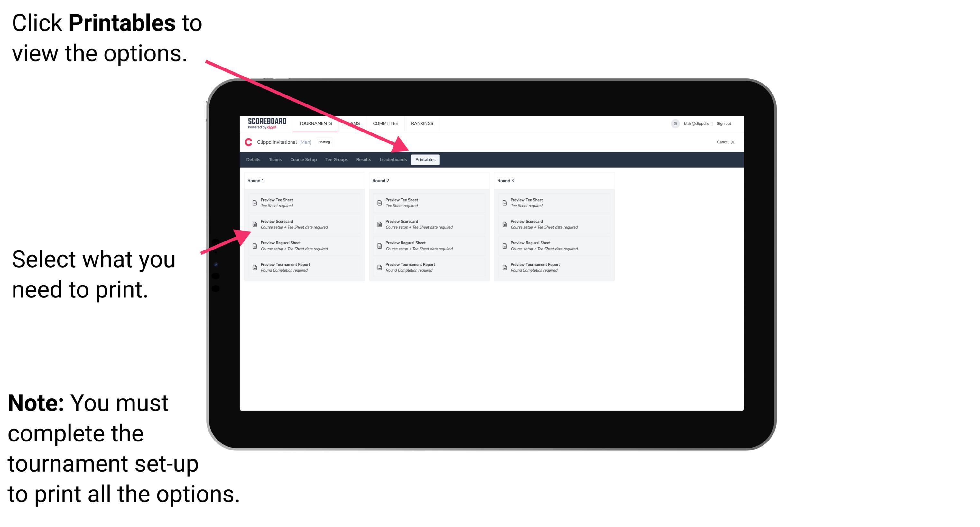Click Preview Raguzzi Sheet icon Round 1
The image size is (980, 527).
pos(254,245)
